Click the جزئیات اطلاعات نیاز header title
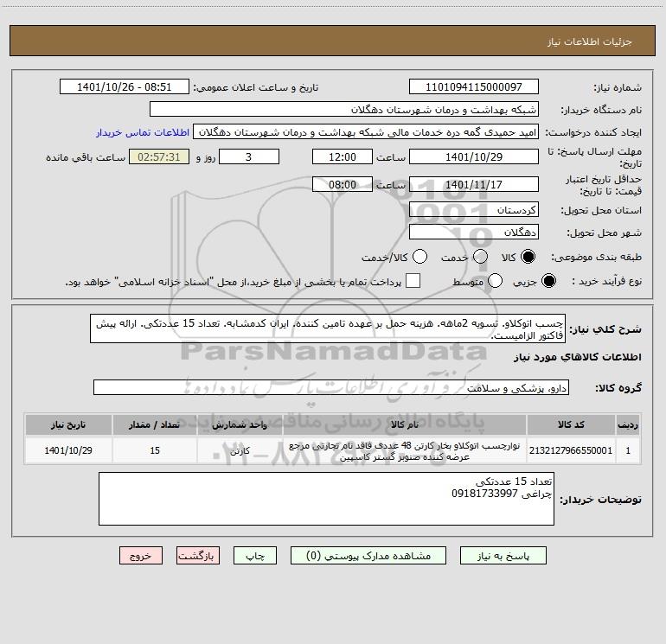 pyautogui.click(x=590, y=41)
